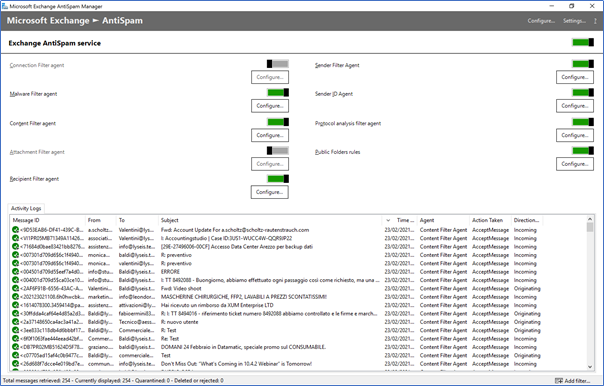This screenshot has height=386, width=604.
Task: Click the icon on the 'MASCHERINE CHIRURGICHE' message row
Action: click(x=15, y=297)
